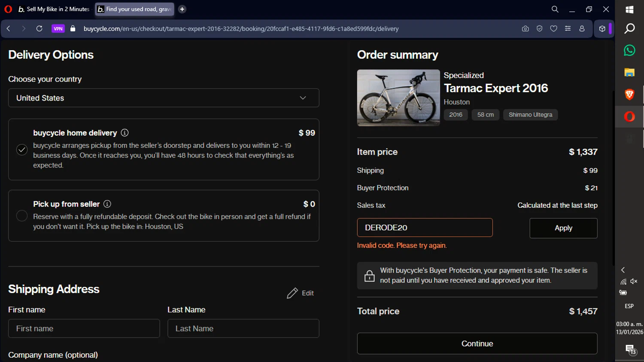Go back to the previous page
This screenshot has width=644, height=362.
coord(8,29)
